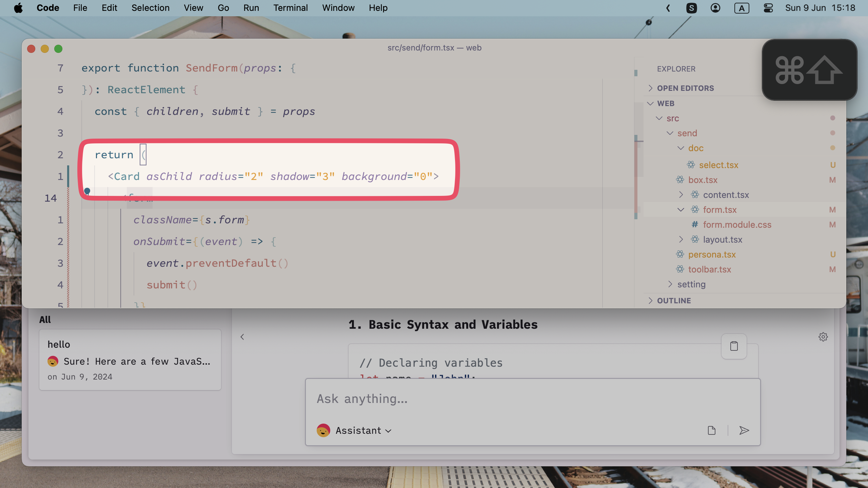Click the SendForm function name in code

(x=212, y=68)
